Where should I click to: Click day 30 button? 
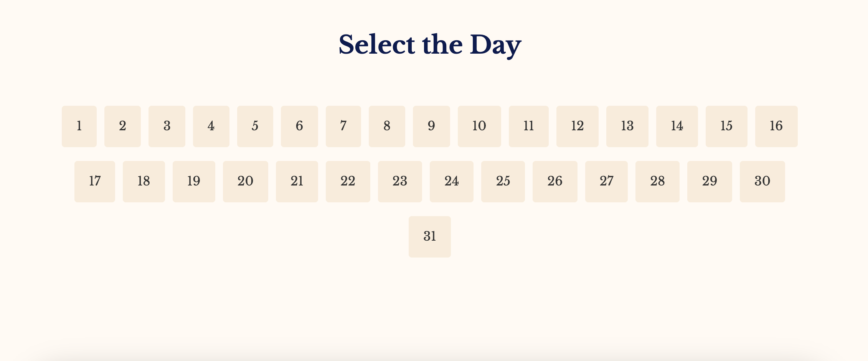(x=762, y=182)
